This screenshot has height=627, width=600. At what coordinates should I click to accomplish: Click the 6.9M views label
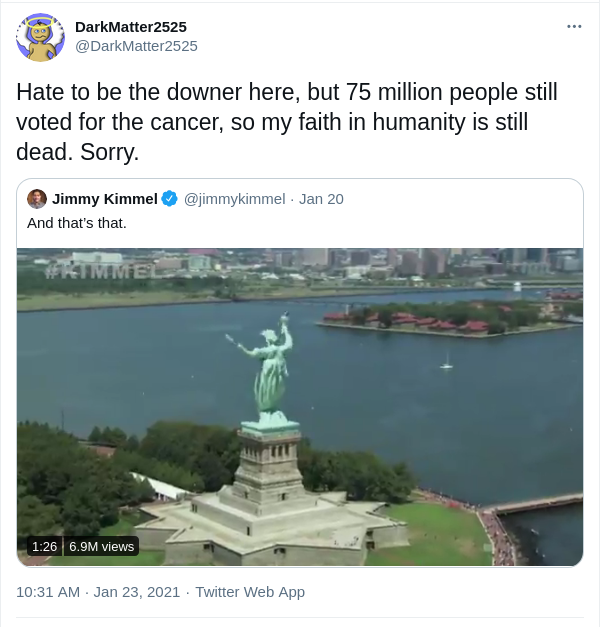(x=101, y=546)
